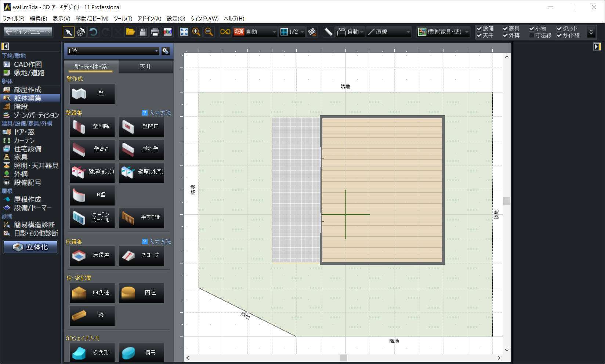
Task: Select the 壁開口 wall opening tool
Action: click(141, 127)
